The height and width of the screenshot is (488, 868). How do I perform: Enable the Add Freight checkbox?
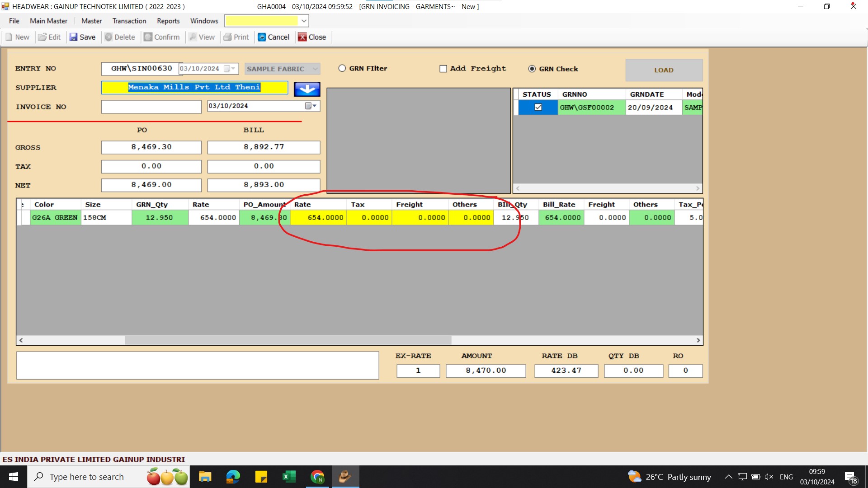[x=443, y=69]
